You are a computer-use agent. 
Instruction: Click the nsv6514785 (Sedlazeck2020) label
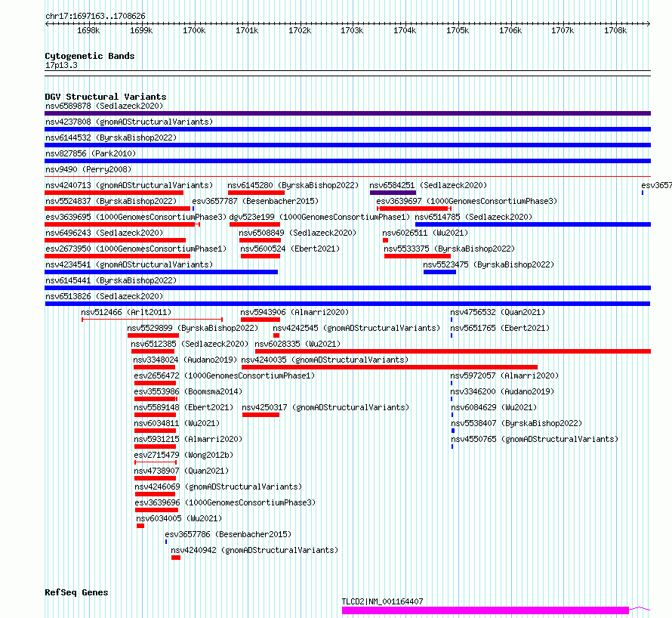473,217
